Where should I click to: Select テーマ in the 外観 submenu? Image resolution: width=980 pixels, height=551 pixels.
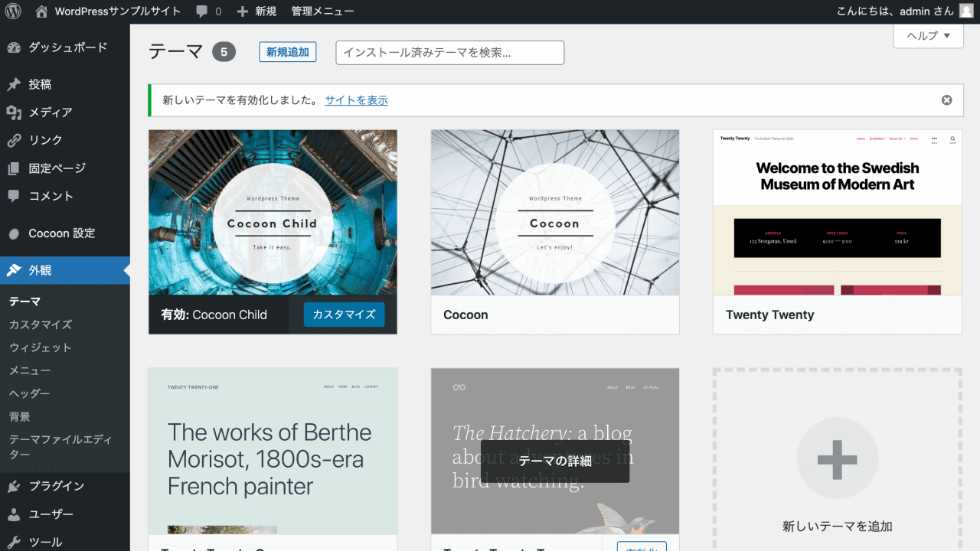(x=25, y=302)
